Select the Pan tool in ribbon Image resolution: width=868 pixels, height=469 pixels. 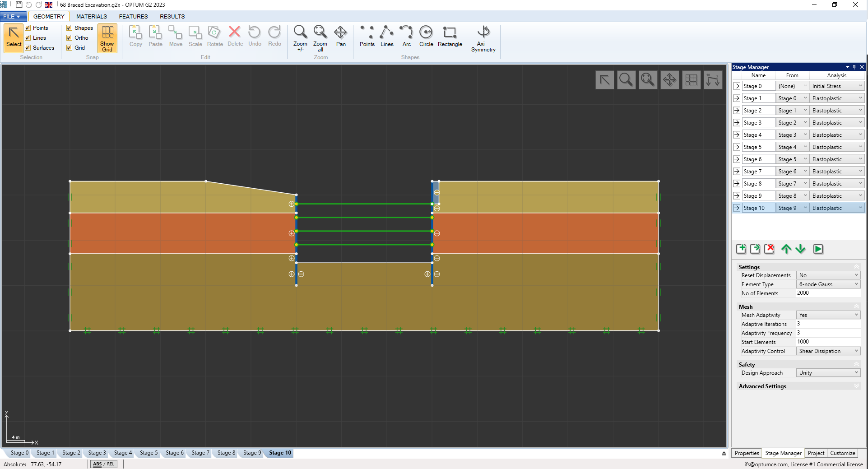(341, 36)
